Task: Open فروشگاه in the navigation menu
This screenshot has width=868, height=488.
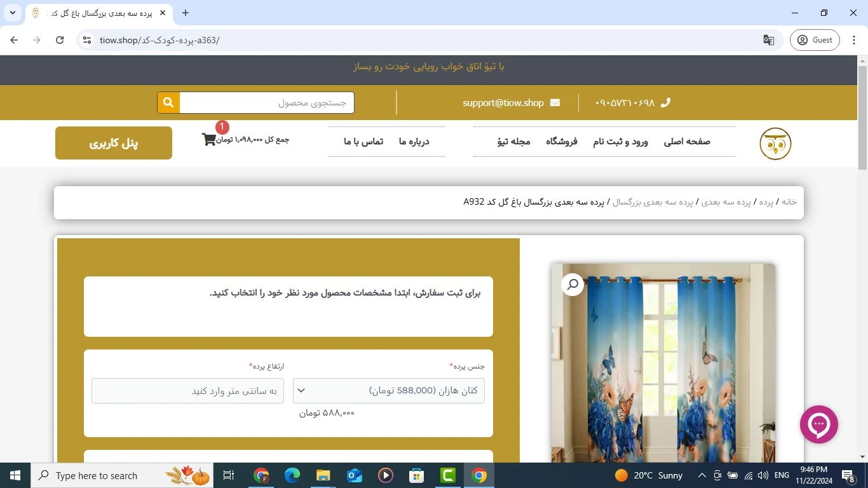Action: click(561, 142)
